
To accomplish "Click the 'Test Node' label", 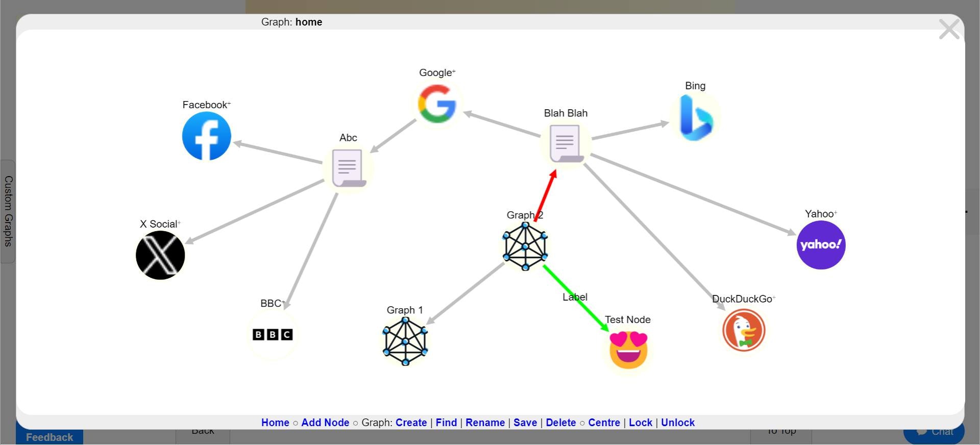I will [x=628, y=319].
